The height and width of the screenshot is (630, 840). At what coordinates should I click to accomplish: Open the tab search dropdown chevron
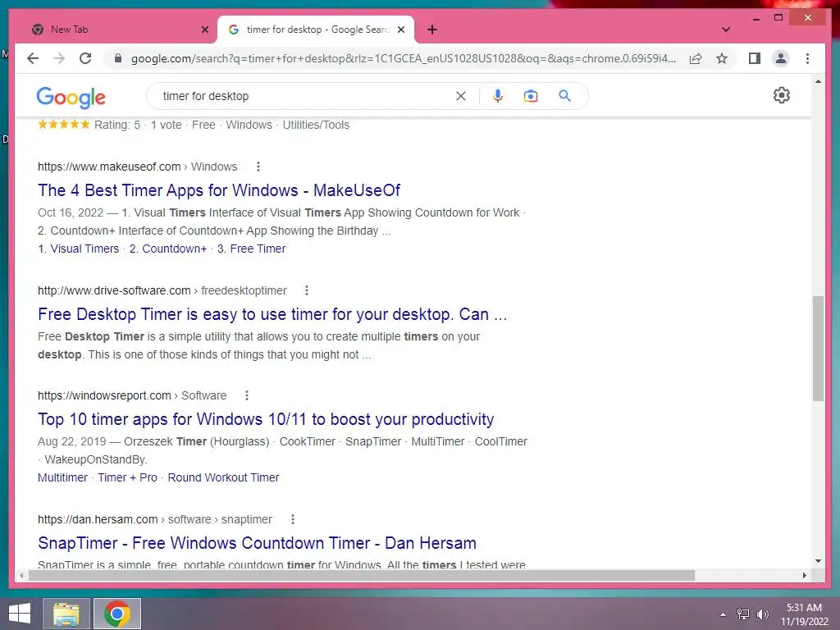tap(725, 30)
